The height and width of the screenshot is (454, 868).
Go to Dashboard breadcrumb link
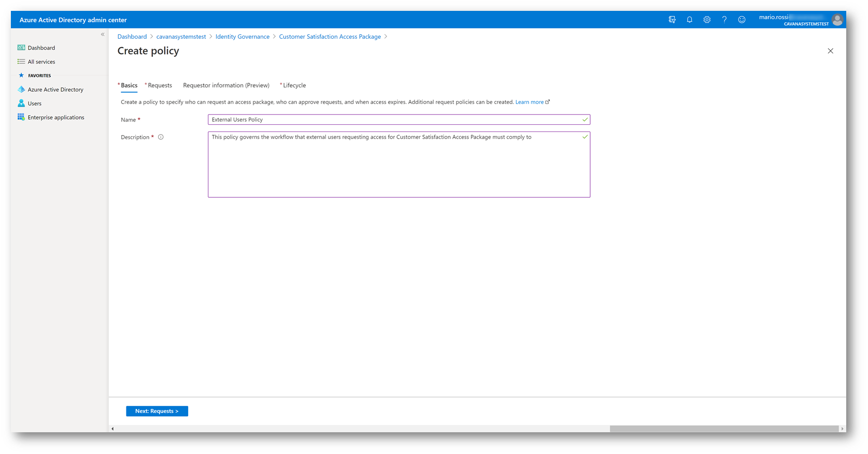click(132, 37)
